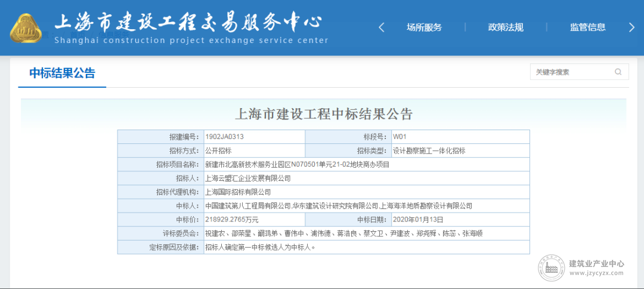This screenshot has width=644, height=289.
Task: Click the 上海国际招标有限公司 cell
Action: point(367,192)
